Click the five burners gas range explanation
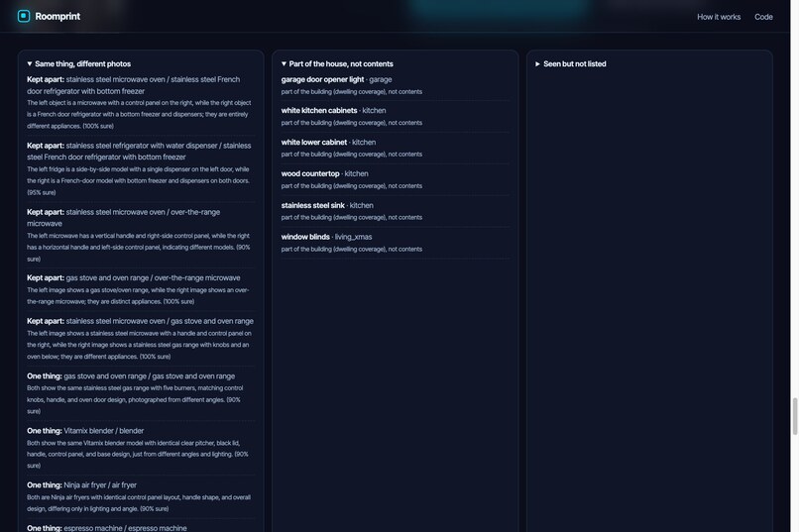Viewport: 799px width, 532px height. [x=135, y=399]
